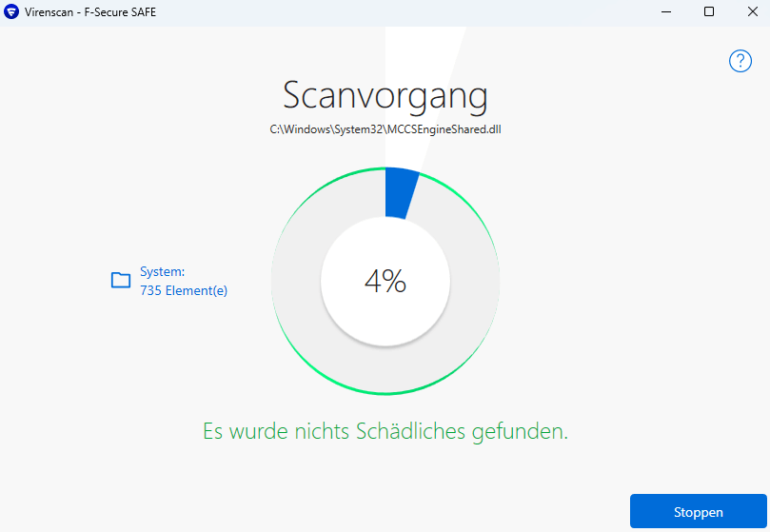This screenshot has width=770, height=532.
Task: Open the System: 735 Element(e) link
Action: [184, 281]
